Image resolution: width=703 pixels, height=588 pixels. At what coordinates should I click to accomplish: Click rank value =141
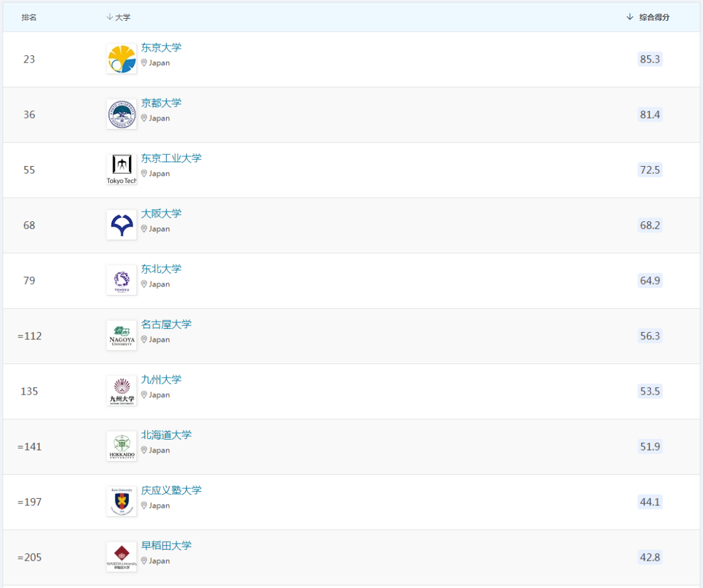(x=29, y=447)
